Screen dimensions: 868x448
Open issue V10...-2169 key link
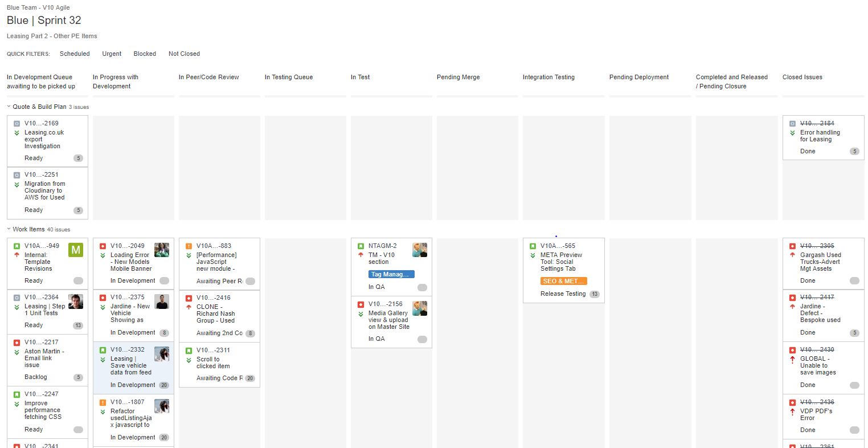click(42, 123)
